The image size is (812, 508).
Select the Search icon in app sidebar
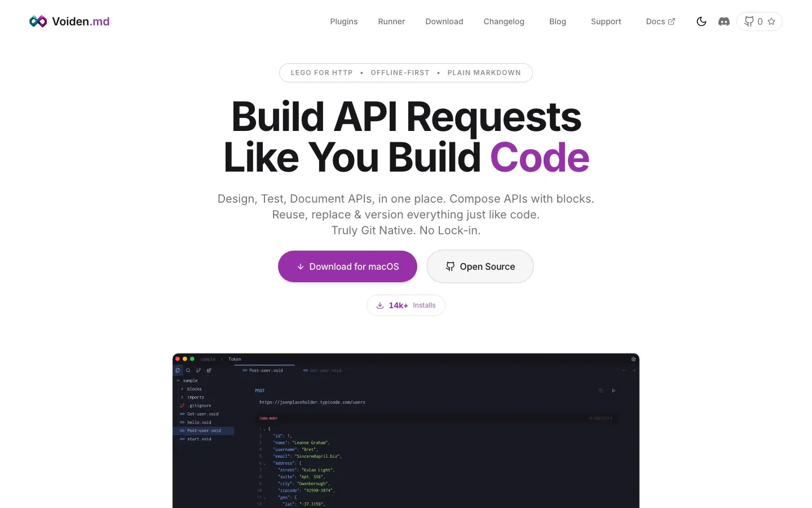[x=188, y=370]
